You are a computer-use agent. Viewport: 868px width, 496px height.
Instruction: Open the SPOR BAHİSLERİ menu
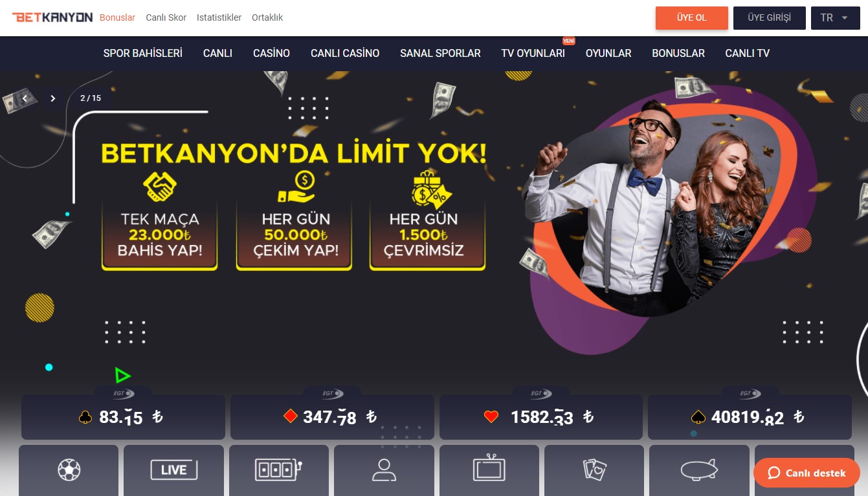click(143, 53)
